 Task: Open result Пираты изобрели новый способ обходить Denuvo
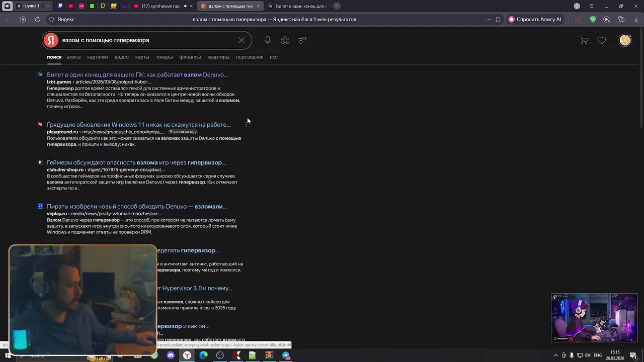pyautogui.click(x=137, y=206)
